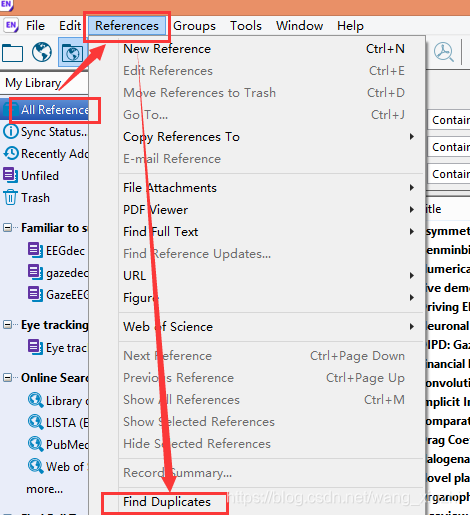Click the Trash bin icon
Viewport: 470px width, 516px height.
10,197
